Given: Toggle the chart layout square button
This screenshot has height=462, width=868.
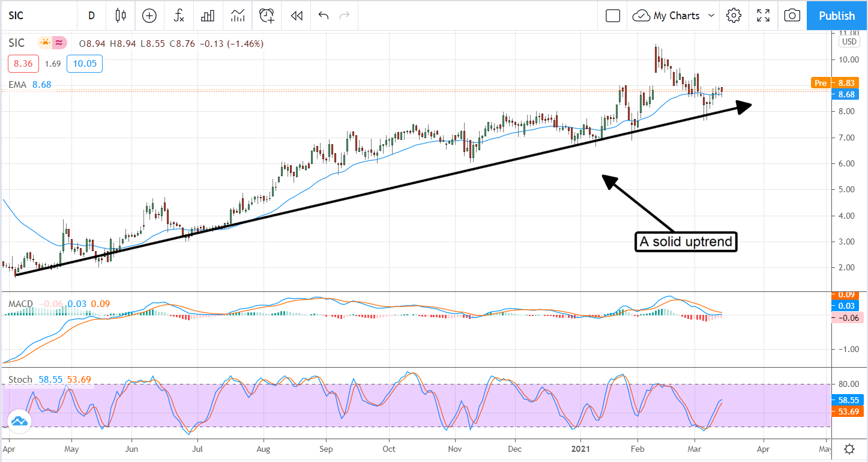Looking at the screenshot, I should point(612,16).
